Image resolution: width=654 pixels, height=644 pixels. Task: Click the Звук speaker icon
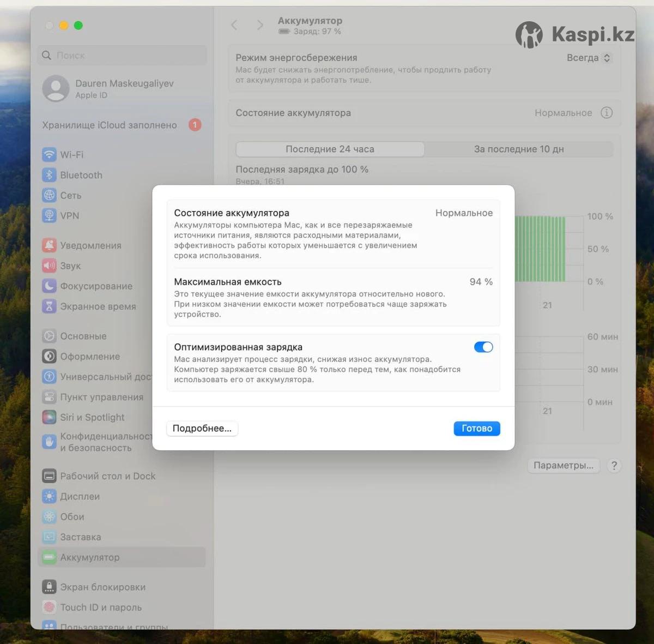(49, 266)
